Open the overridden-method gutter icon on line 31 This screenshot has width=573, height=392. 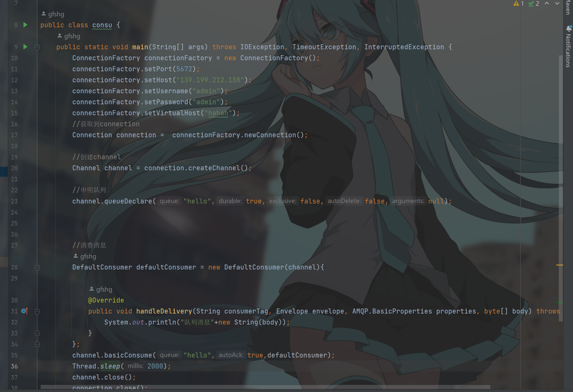tap(24, 311)
